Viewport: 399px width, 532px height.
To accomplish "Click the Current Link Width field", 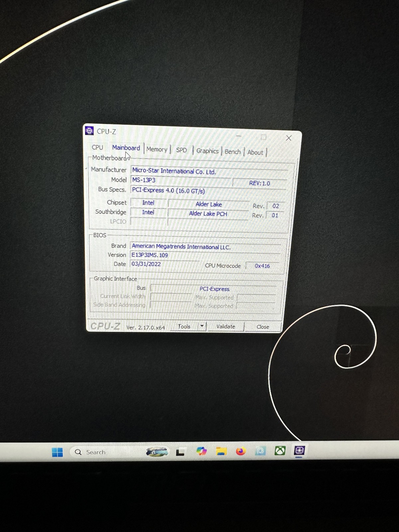I will [x=171, y=297].
